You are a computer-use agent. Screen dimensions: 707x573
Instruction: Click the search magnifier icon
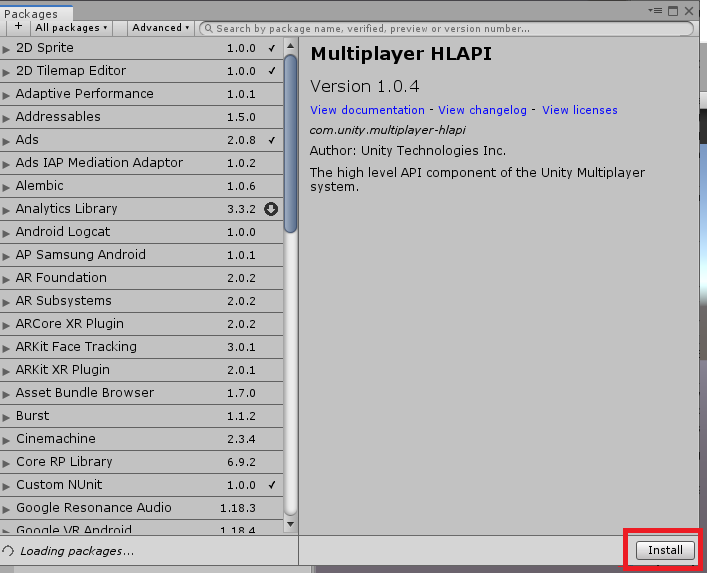(x=208, y=29)
